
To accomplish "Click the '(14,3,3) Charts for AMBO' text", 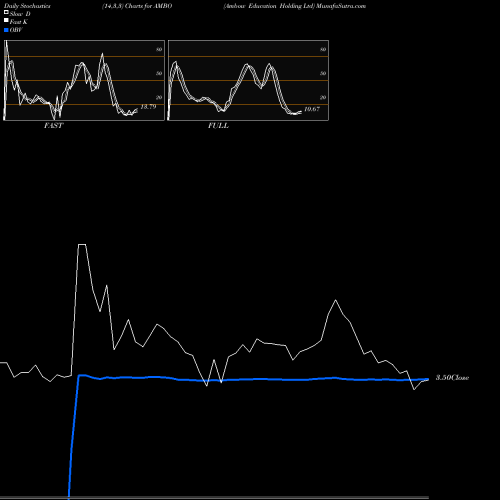I will [137, 6].
